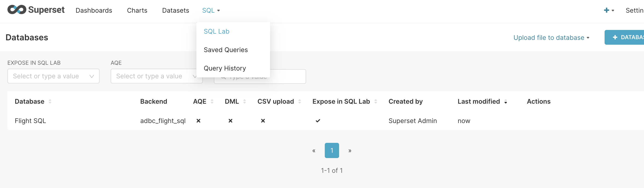
Task: Open the Expose in SQL Lab filter dropdown
Action: click(53, 76)
